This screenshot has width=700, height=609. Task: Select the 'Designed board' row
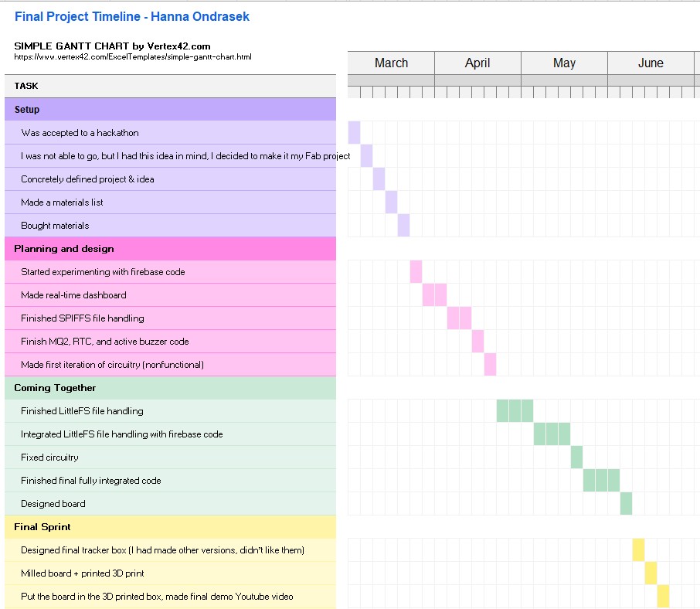click(170, 504)
